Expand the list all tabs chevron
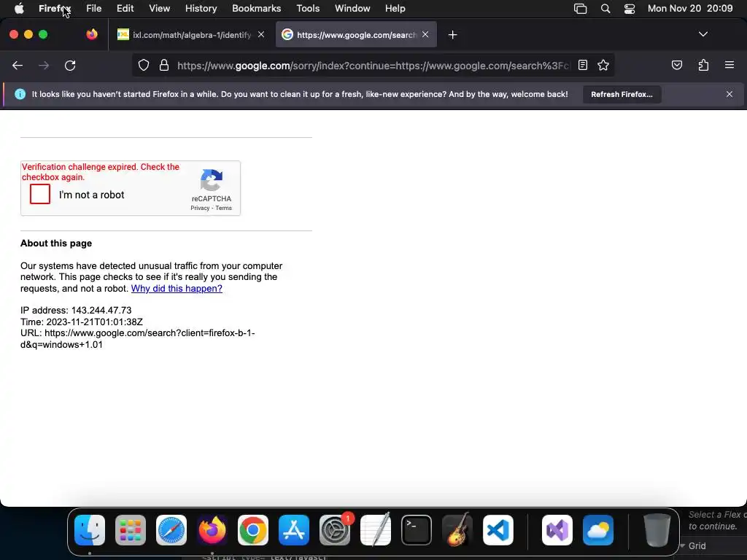 [703, 34]
